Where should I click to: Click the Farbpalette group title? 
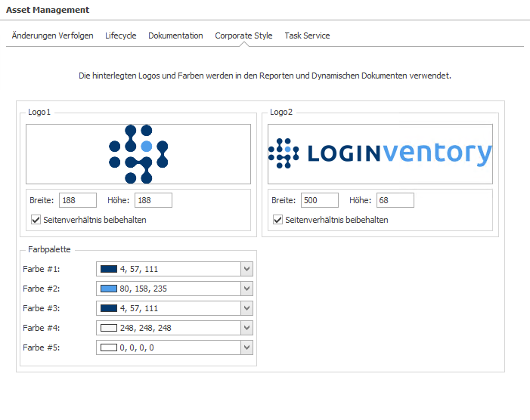click(x=49, y=249)
